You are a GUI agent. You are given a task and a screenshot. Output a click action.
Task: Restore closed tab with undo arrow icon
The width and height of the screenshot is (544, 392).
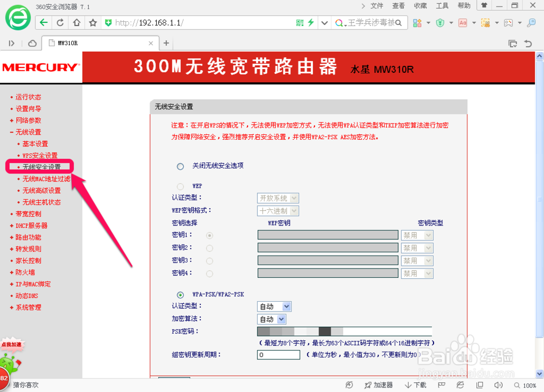click(528, 43)
